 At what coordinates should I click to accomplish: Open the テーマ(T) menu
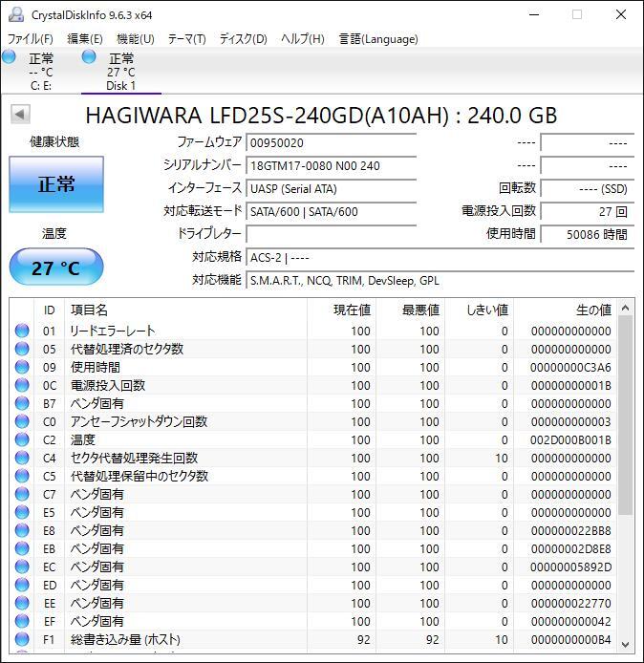click(x=186, y=39)
